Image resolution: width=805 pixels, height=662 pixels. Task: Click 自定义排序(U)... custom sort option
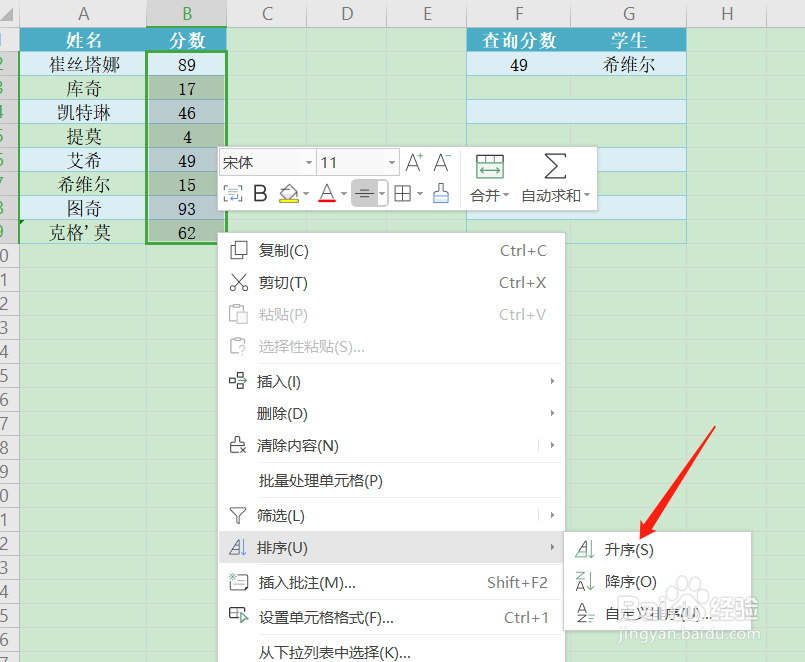[658, 613]
